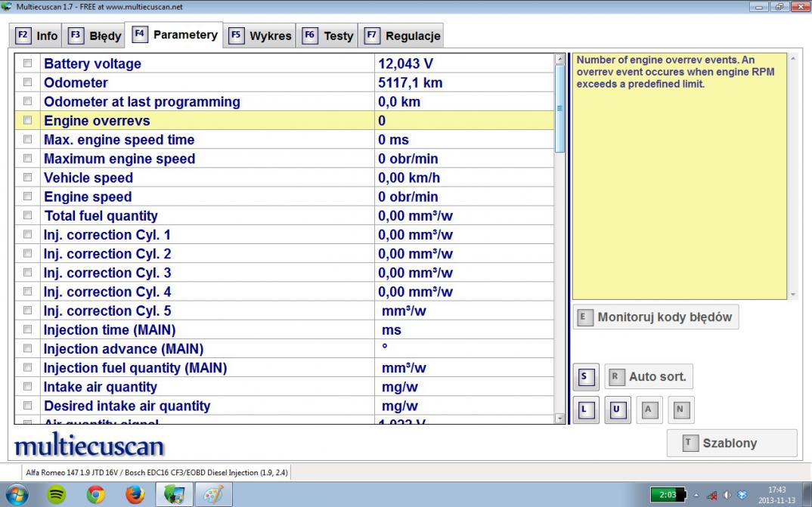The image size is (812, 507).
Task: Click the battery indicator showing 2:03
Action: tap(668, 495)
